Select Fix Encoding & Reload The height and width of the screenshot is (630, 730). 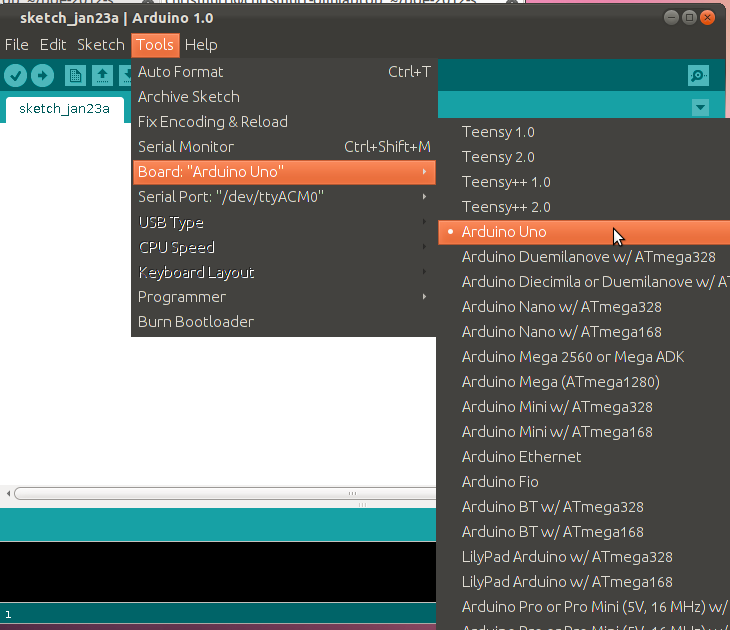(284, 122)
